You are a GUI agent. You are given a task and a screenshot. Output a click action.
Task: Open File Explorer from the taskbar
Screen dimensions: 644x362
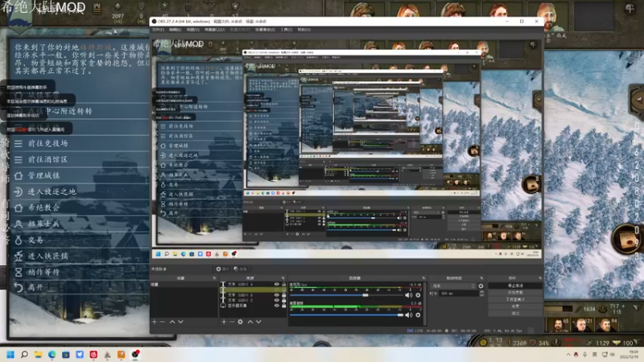(38, 354)
